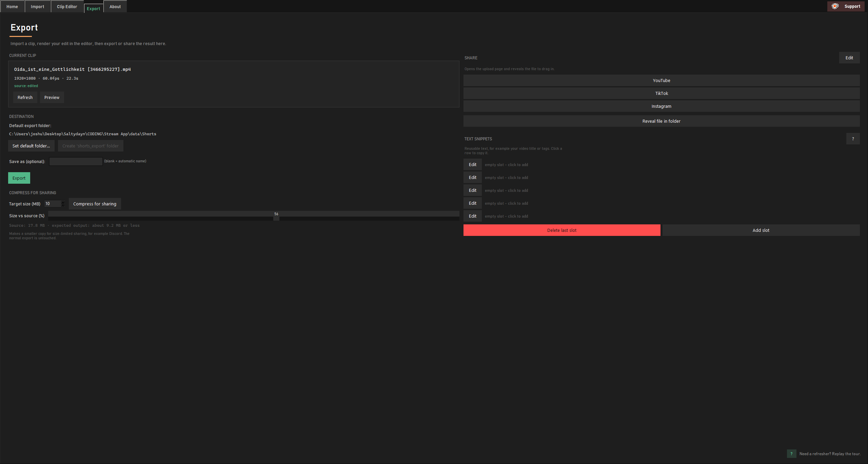Open the About tab
868x464 pixels.
115,6
